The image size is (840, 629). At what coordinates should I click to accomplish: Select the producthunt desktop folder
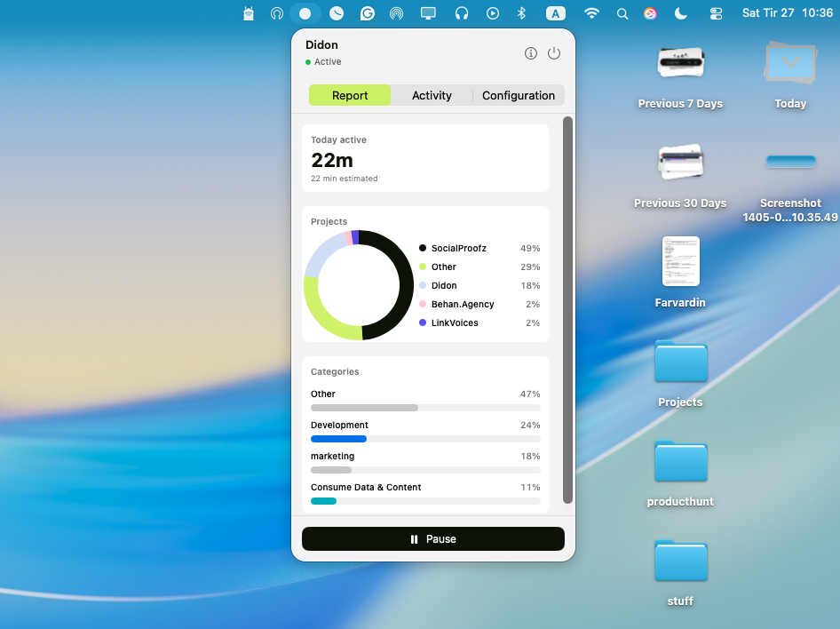[680, 474]
